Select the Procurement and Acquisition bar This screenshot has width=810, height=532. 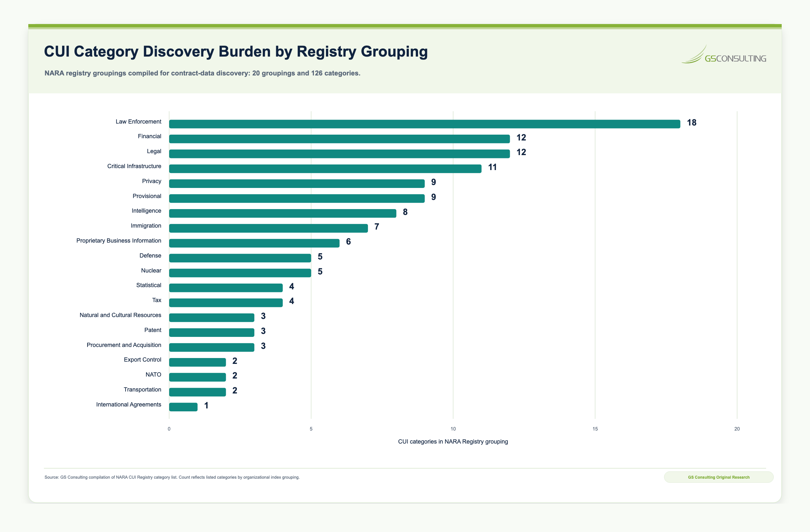click(212, 347)
